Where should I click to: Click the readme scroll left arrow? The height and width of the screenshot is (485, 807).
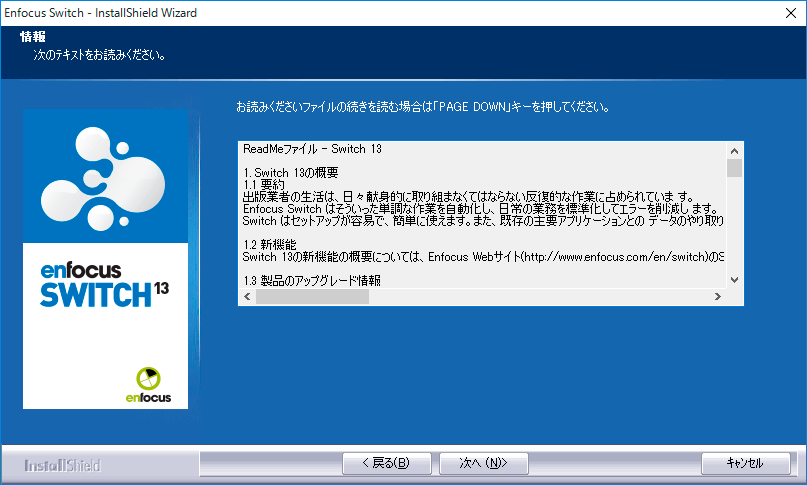click(x=248, y=297)
